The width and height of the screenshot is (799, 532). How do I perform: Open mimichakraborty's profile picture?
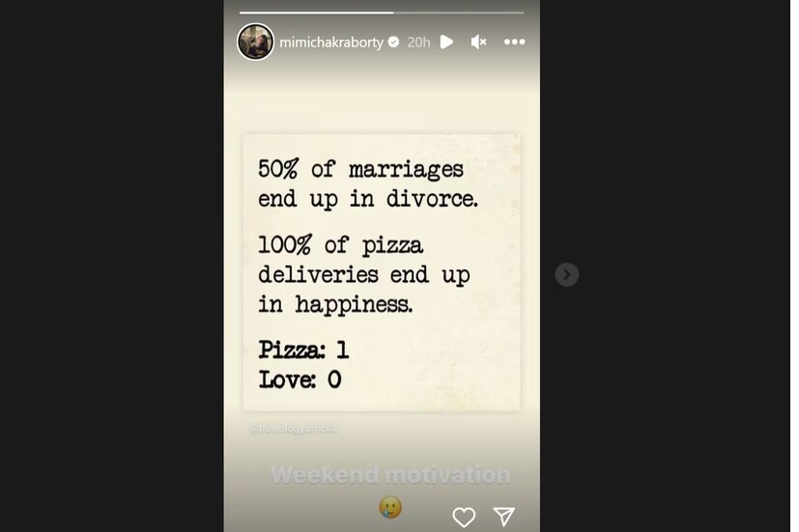point(256,42)
